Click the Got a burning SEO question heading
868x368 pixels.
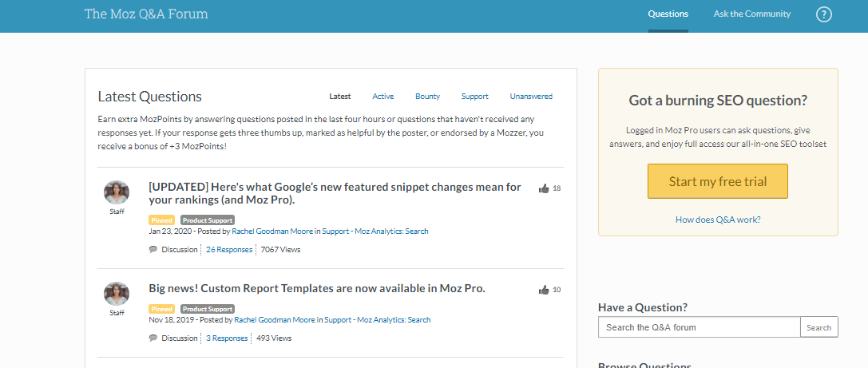click(718, 101)
